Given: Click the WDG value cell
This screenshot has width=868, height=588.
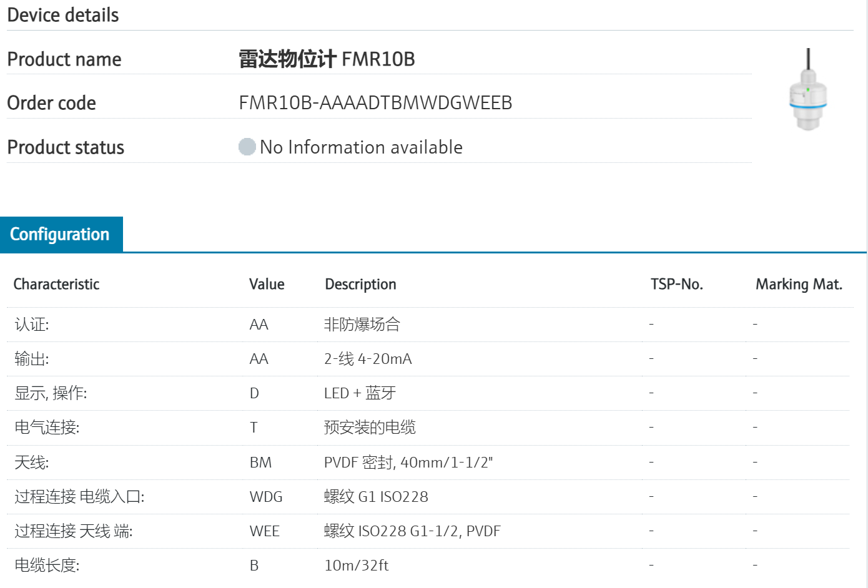Looking at the screenshot, I should (266, 497).
